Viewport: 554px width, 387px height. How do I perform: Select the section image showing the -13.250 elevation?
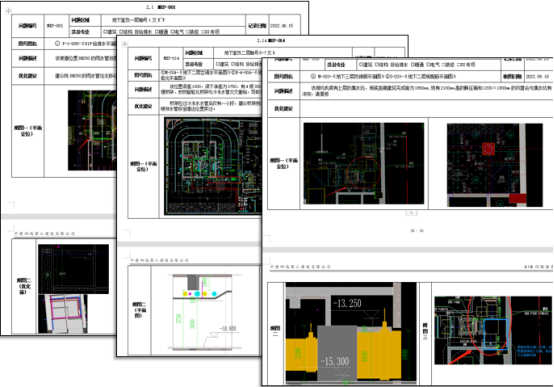click(x=351, y=333)
